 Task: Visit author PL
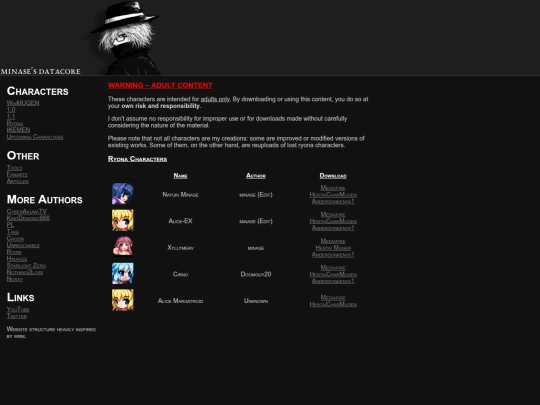click(x=10, y=225)
